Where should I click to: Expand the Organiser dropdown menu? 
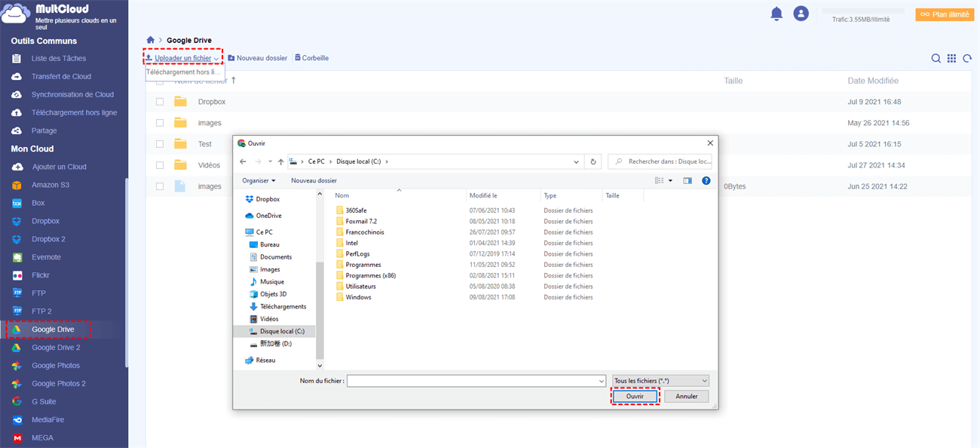[x=259, y=181]
